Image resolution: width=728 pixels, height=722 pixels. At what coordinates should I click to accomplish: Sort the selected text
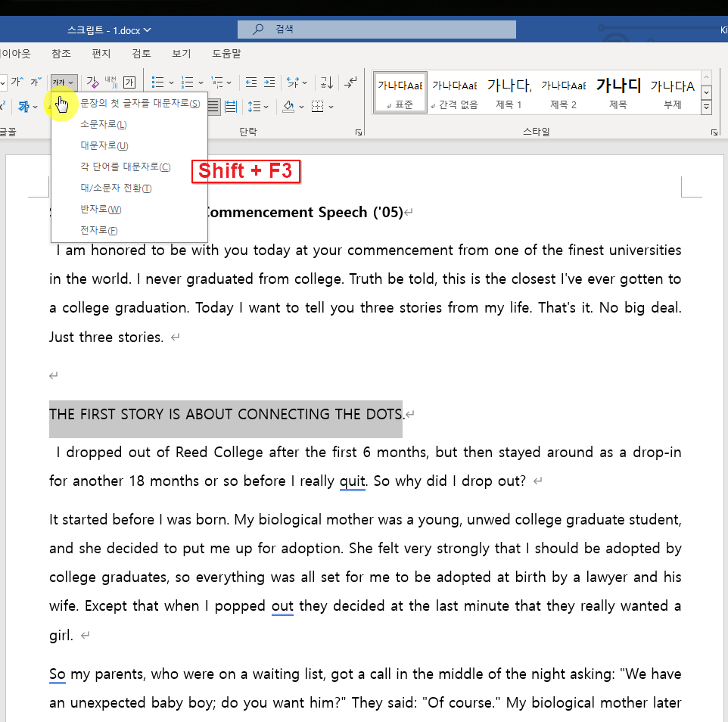coord(327,82)
